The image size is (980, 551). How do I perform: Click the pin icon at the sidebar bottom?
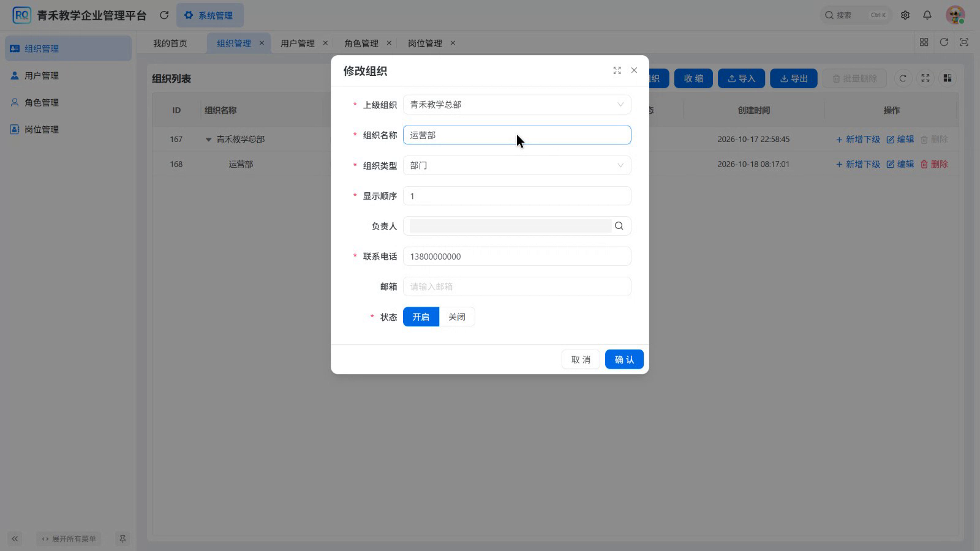click(123, 539)
